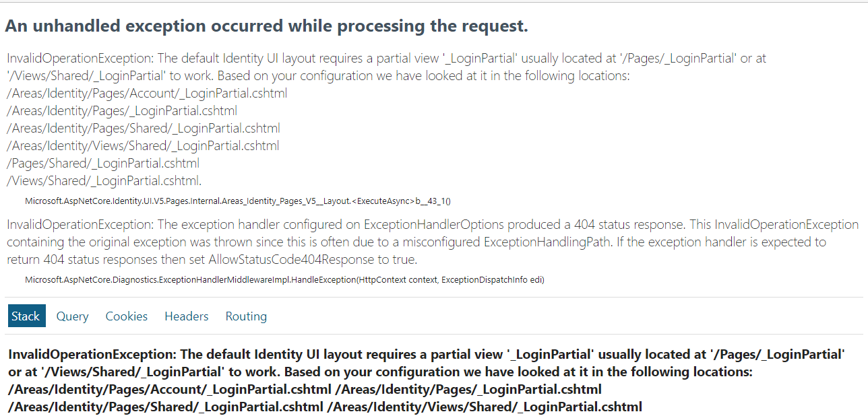
Task: Open the /Pages/Shared/_LoginPartial.cshtml link
Action: click(x=102, y=163)
